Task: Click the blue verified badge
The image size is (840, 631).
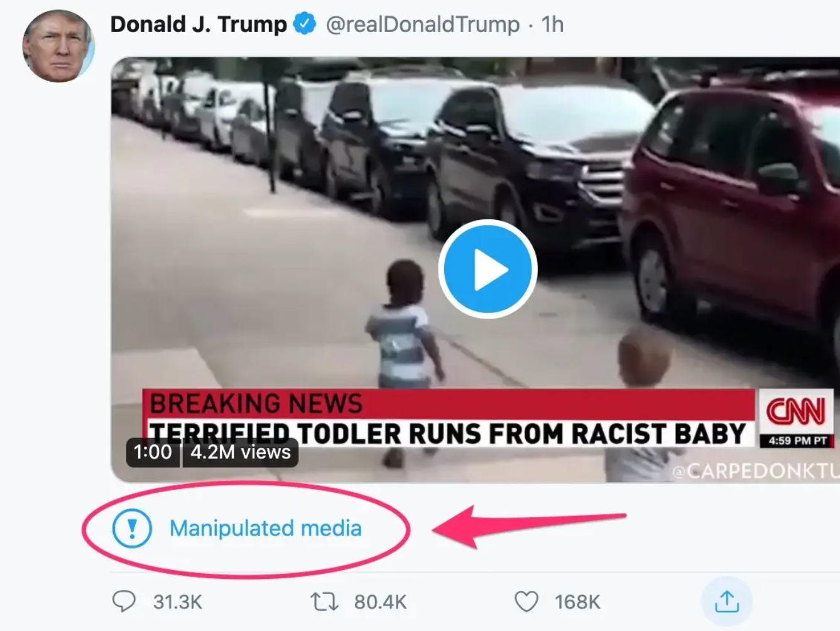Action: 305,24
